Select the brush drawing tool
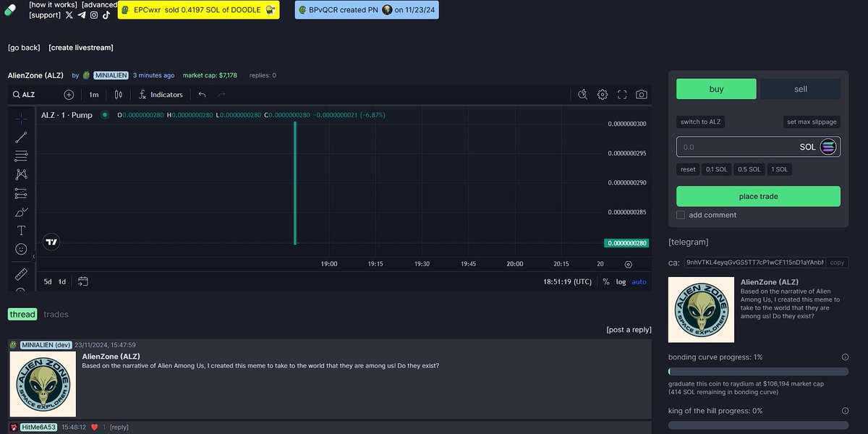The height and width of the screenshot is (434, 868). 21,211
